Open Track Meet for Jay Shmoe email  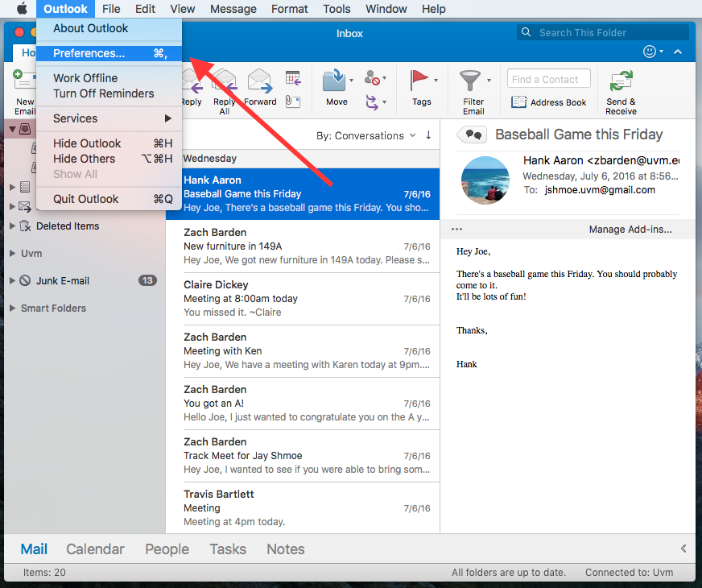[x=303, y=456]
